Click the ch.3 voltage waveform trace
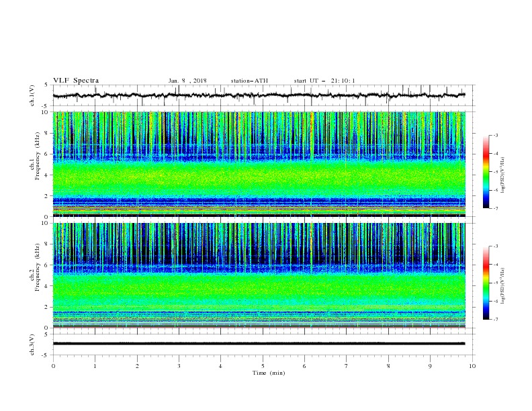This screenshot has height=411, width=532. [259, 344]
